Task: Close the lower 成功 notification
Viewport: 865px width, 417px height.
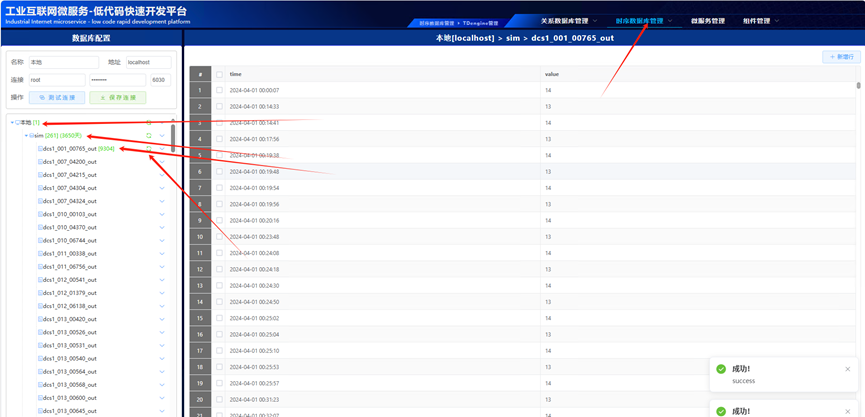Action: pyautogui.click(x=848, y=411)
